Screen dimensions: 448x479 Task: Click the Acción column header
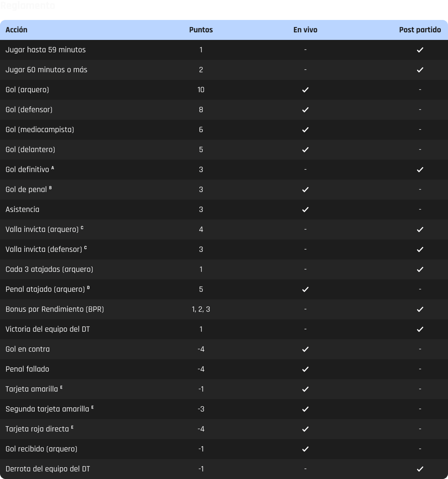point(16,30)
